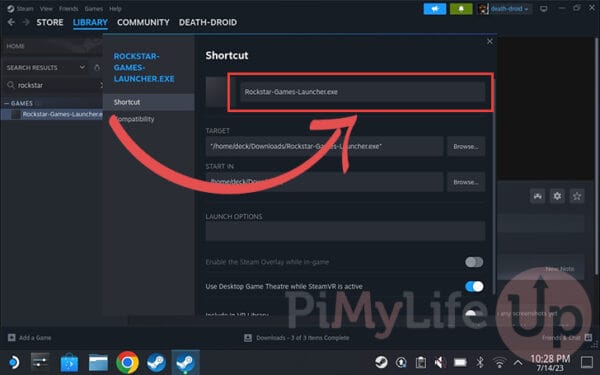This screenshot has width=600, height=375.
Task: Click the show desktop button
Action: pos(587,362)
